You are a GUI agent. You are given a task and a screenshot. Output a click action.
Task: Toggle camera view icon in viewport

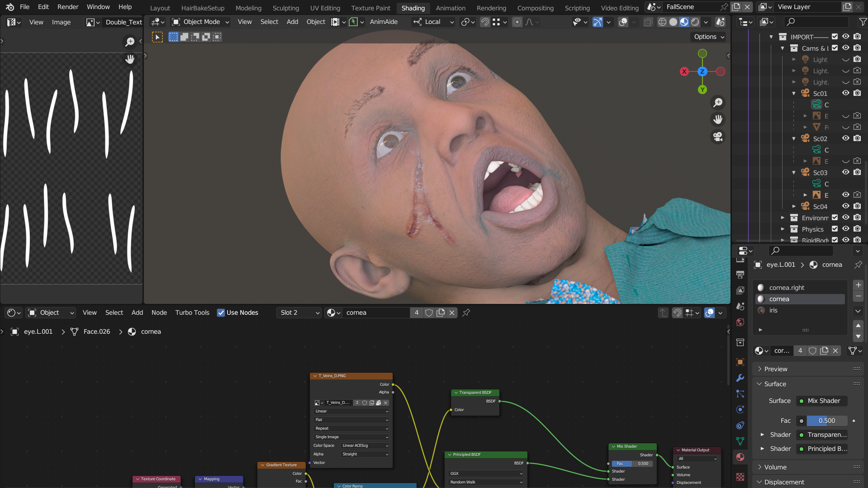[718, 137]
